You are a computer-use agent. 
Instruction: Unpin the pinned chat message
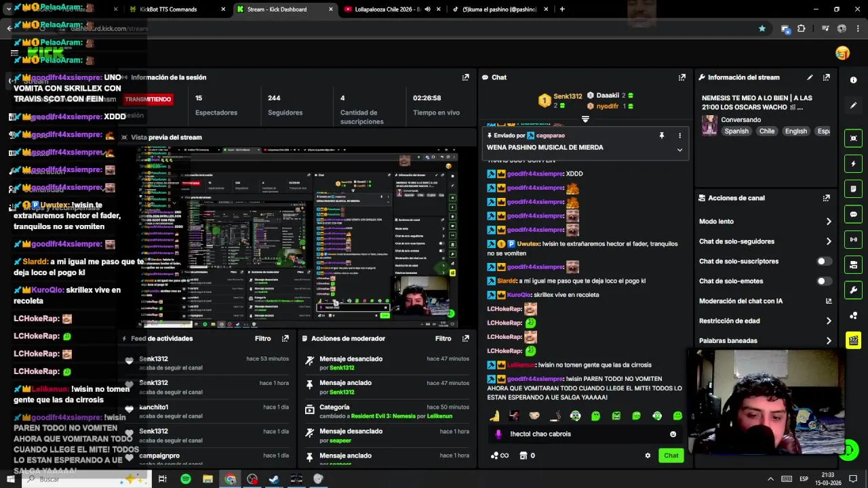(x=661, y=136)
